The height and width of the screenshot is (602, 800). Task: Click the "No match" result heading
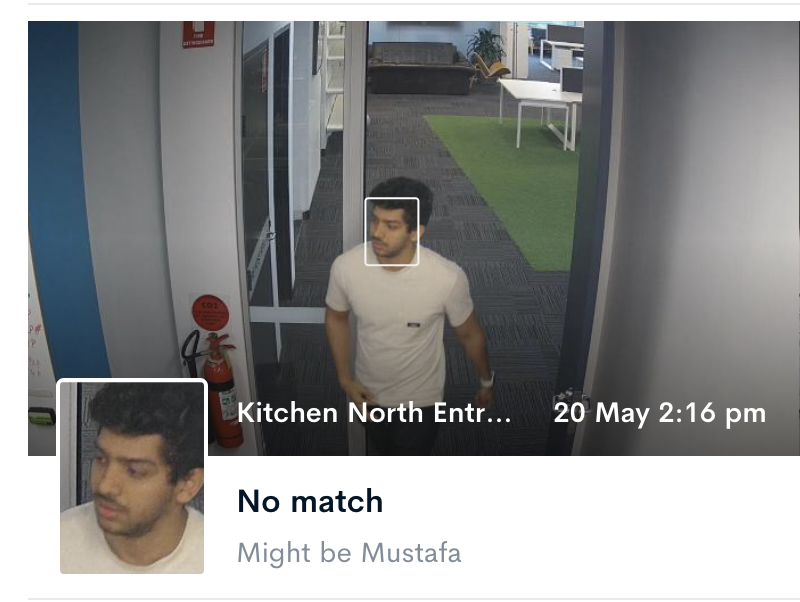[x=310, y=501]
